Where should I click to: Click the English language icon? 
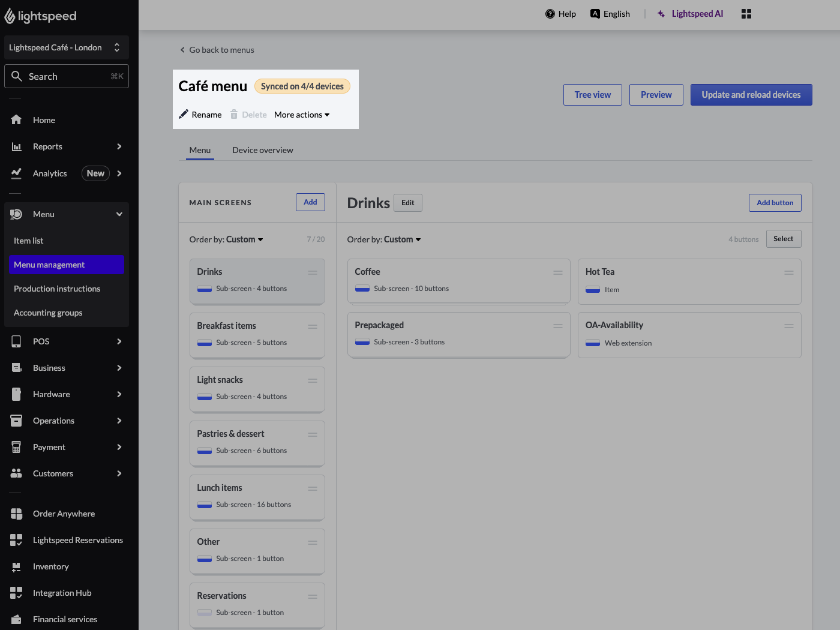pos(595,14)
